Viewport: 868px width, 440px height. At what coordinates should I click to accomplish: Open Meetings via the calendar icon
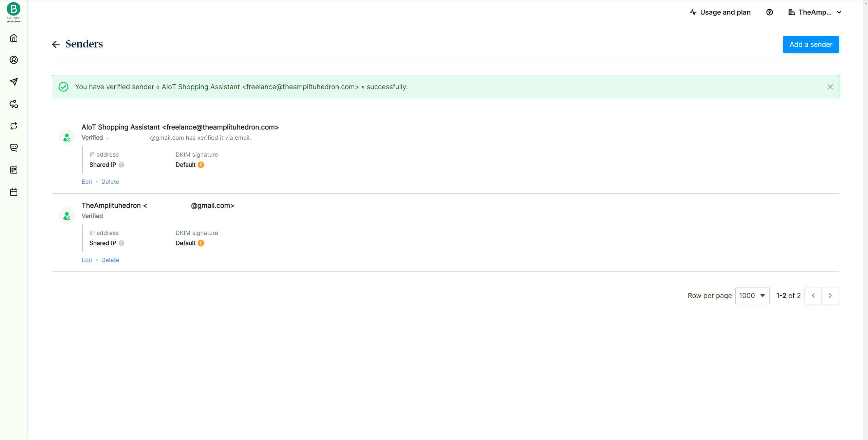[x=14, y=192]
